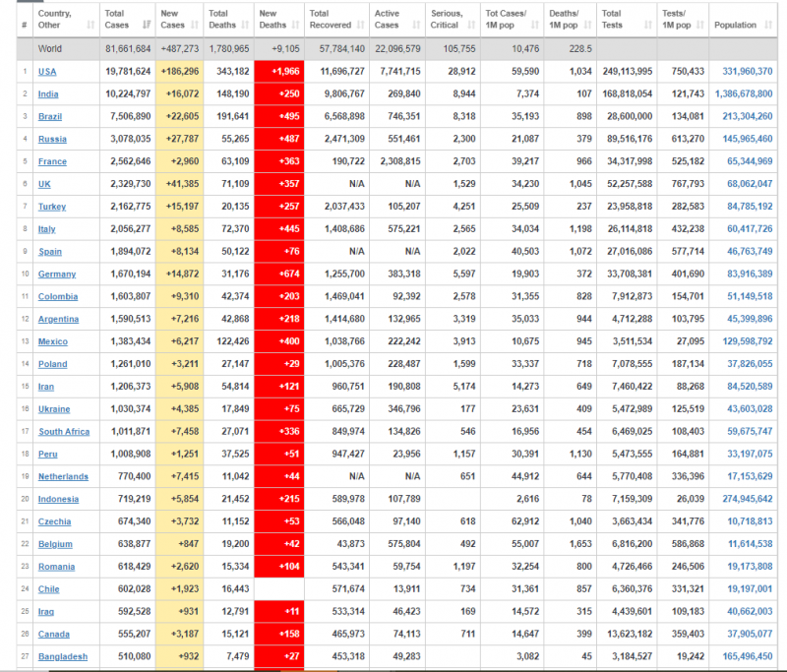Open the Russia country link
The width and height of the screenshot is (787, 672).
coord(52,140)
